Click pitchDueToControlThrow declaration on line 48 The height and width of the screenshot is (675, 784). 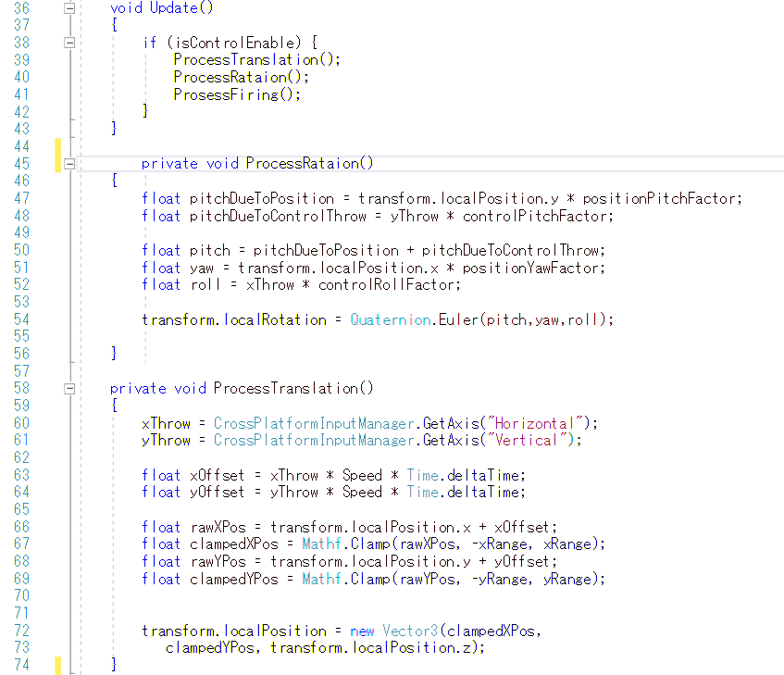pos(278,216)
